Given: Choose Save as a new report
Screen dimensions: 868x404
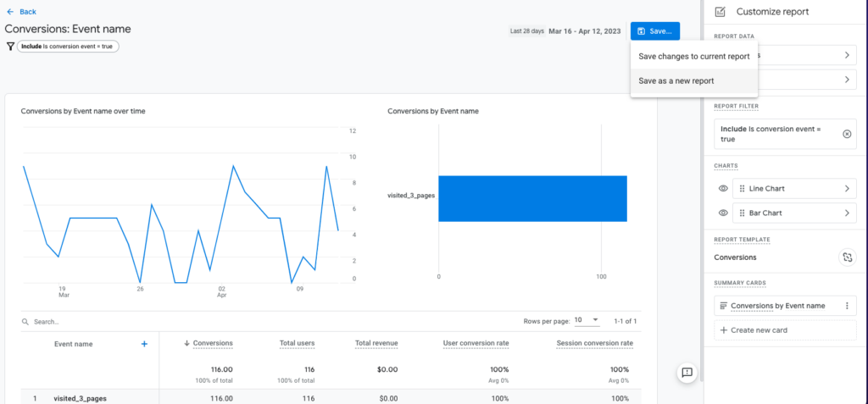Looking at the screenshot, I should point(694,80).
